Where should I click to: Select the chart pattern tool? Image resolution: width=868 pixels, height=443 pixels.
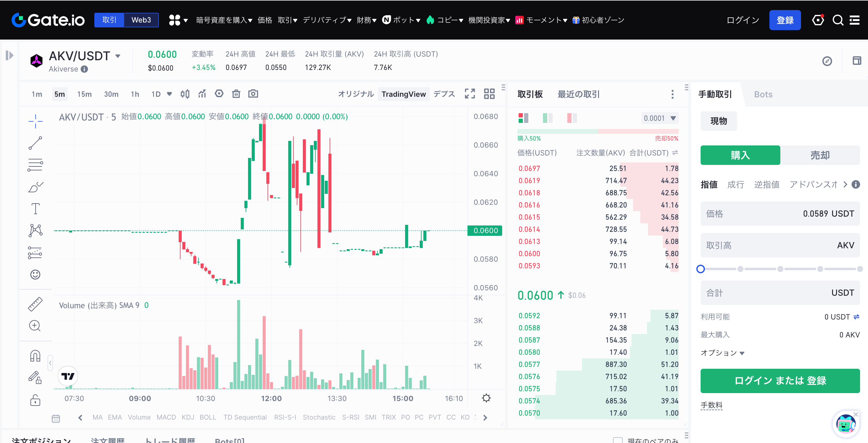coord(35,230)
